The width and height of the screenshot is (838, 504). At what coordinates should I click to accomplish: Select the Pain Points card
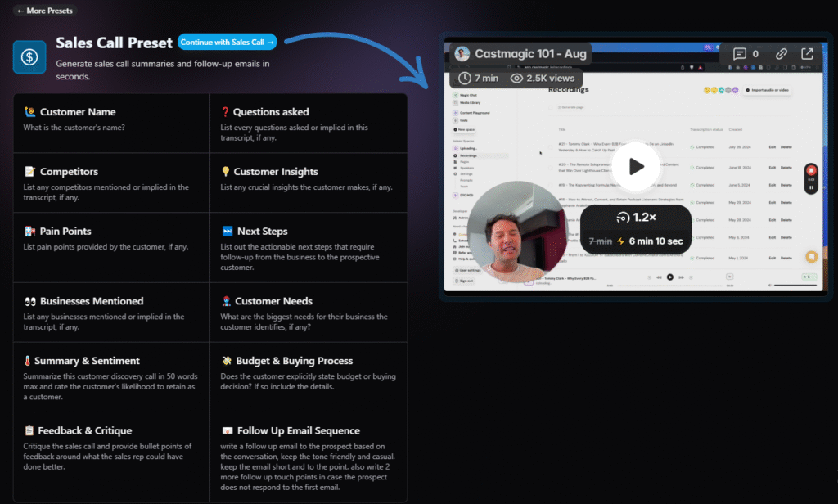point(112,241)
